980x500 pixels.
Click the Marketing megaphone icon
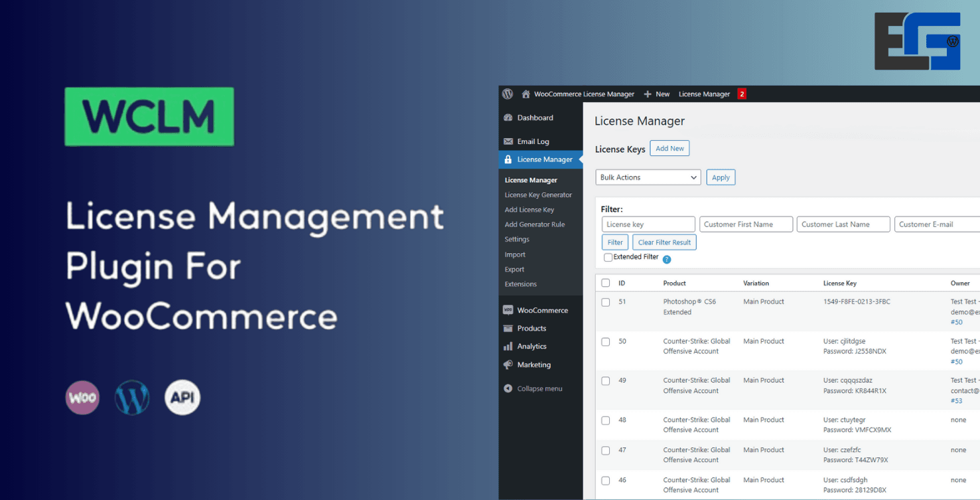(x=508, y=365)
